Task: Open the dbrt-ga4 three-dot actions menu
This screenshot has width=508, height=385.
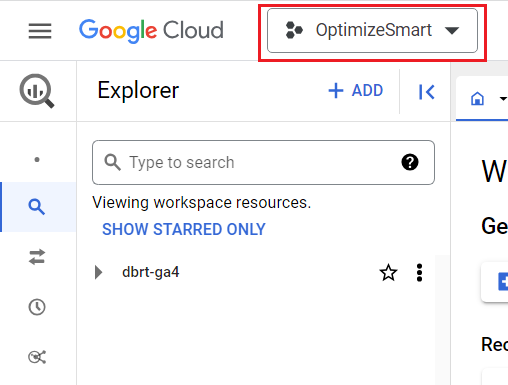Action: [419, 273]
